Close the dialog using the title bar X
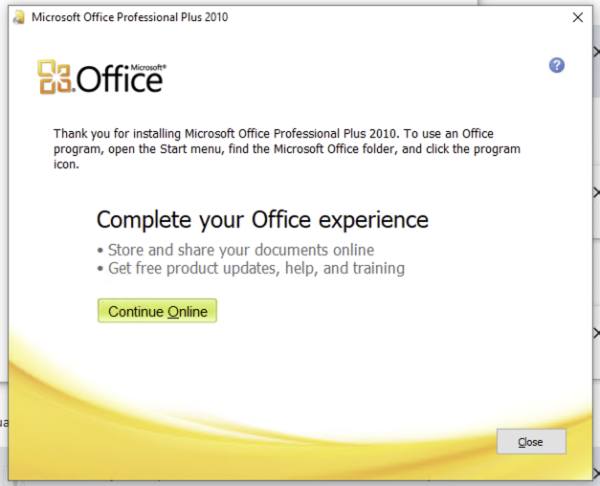600x486 pixels. pyautogui.click(x=578, y=17)
